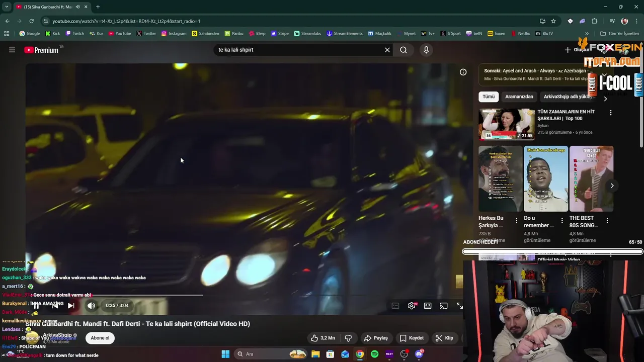Reload the page
The width and height of the screenshot is (644, 362).
coord(31,21)
